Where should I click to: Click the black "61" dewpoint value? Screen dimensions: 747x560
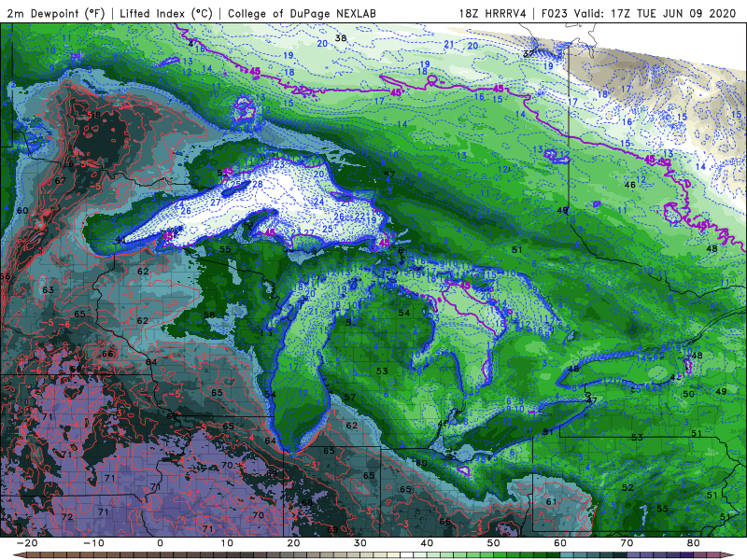click(551, 501)
